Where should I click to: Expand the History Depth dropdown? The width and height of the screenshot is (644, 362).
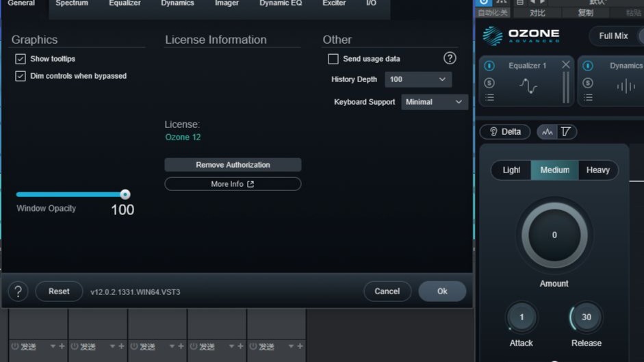click(x=418, y=79)
